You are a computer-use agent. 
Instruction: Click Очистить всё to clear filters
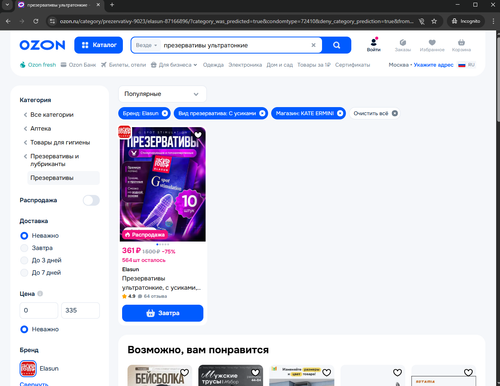click(x=375, y=113)
